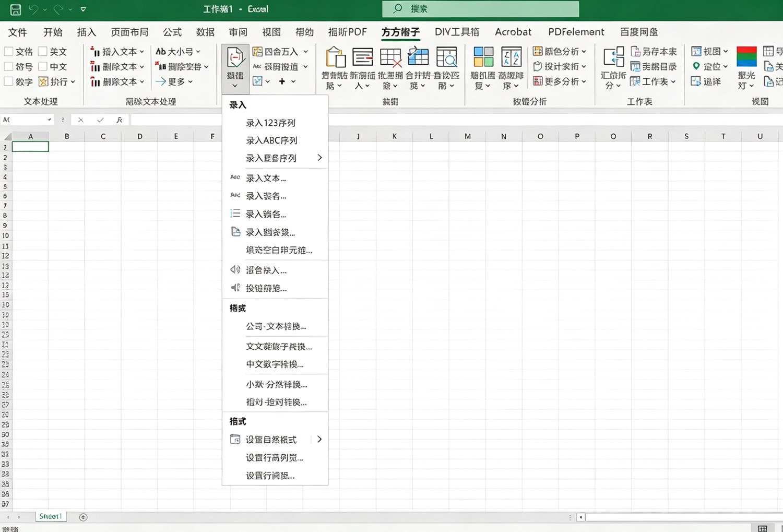Image resolution: width=783 pixels, height=532 pixels.
Task: Click the Undo arrow icon
Action: pos(33,9)
